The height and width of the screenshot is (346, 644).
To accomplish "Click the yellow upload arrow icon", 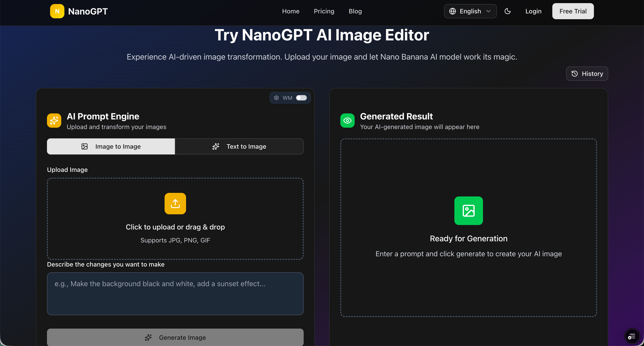I will [x=175, y=203].
